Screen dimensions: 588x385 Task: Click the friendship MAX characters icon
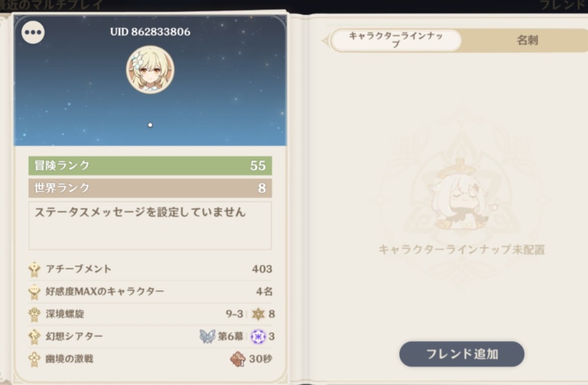(x=35, y=292)
